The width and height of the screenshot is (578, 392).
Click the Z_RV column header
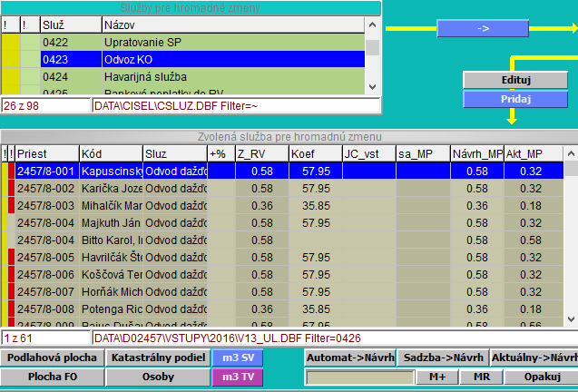(261, 153)
